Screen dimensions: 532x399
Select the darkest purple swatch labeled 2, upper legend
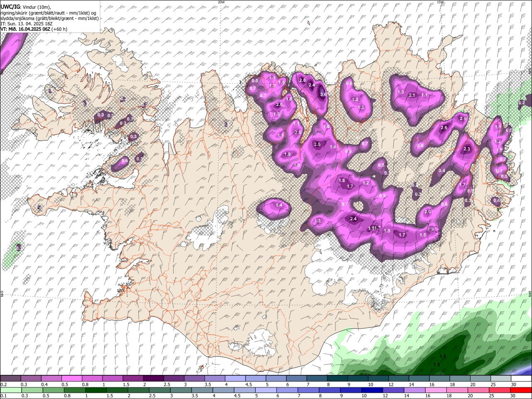[153, 379]
